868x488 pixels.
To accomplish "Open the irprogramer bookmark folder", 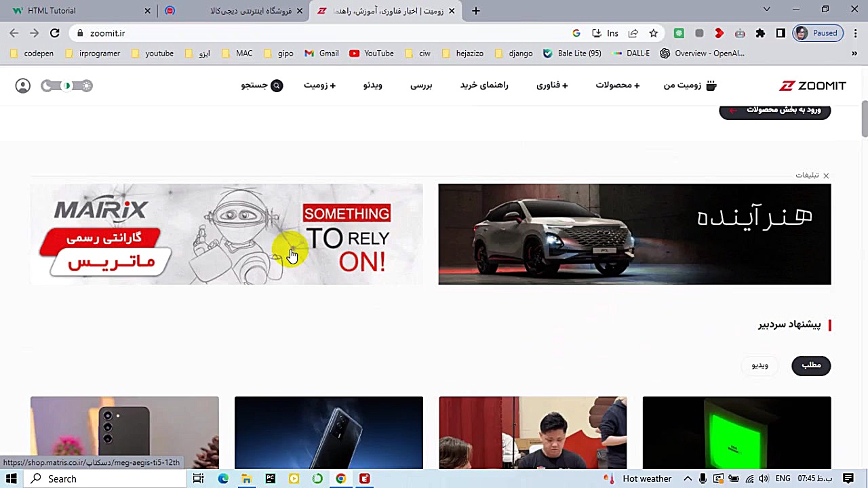I will point(92,54).
